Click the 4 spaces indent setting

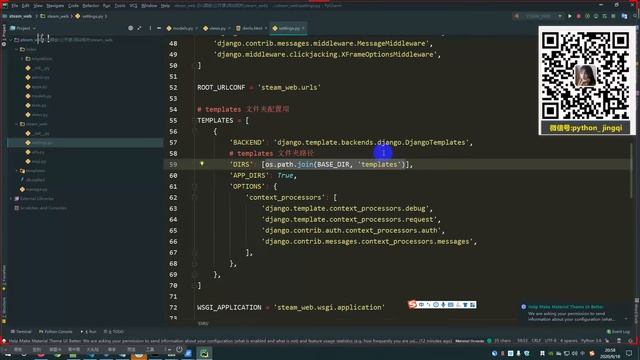(x=569, y=340)
